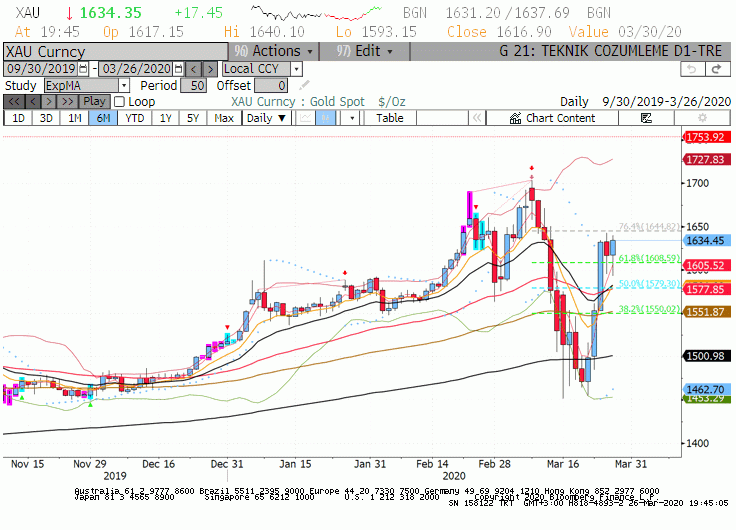
Task: Open the start date calendar picker icon
Action: point(83,69)
